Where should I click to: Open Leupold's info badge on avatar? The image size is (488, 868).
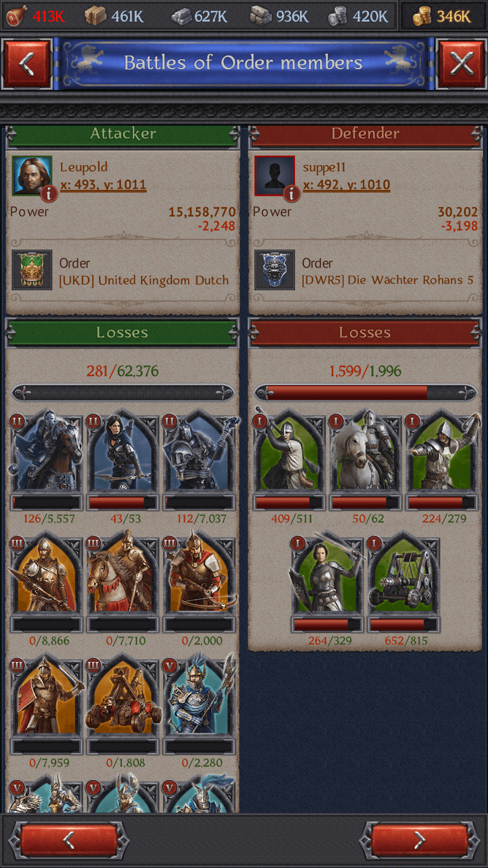tap(49, 193)
